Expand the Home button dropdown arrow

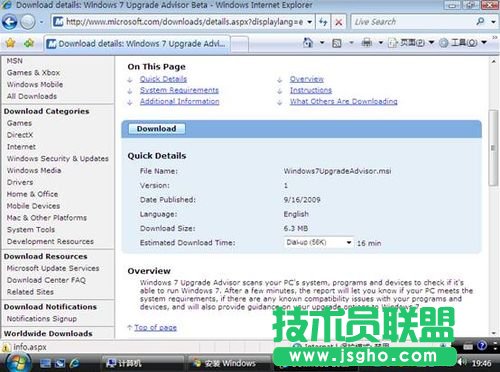(322, 43)
